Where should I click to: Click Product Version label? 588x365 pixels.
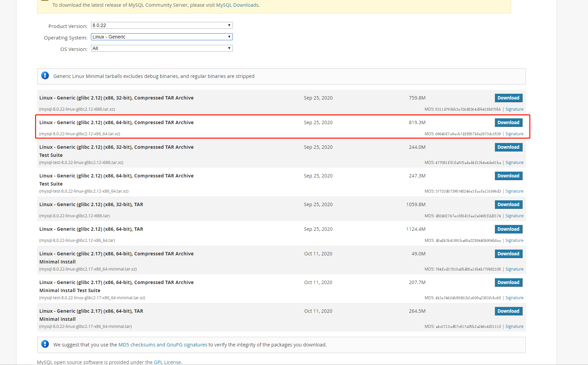68,26
